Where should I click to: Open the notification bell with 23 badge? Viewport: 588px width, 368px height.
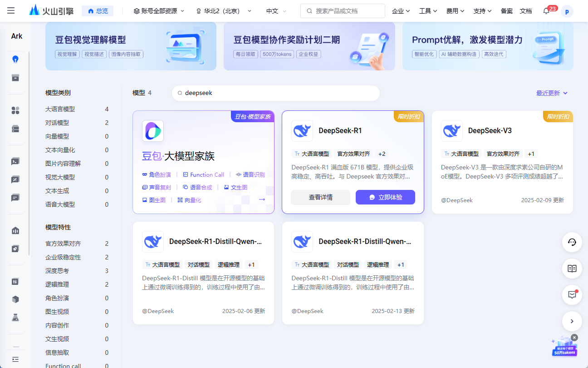pyautogui.click(x=546, y=11)
